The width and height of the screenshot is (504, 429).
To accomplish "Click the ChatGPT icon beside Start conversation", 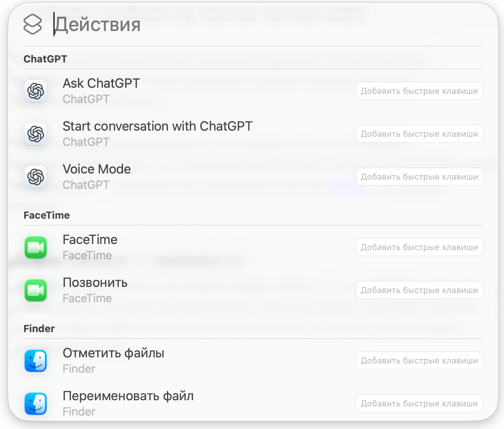I will [x=36, y=134].
